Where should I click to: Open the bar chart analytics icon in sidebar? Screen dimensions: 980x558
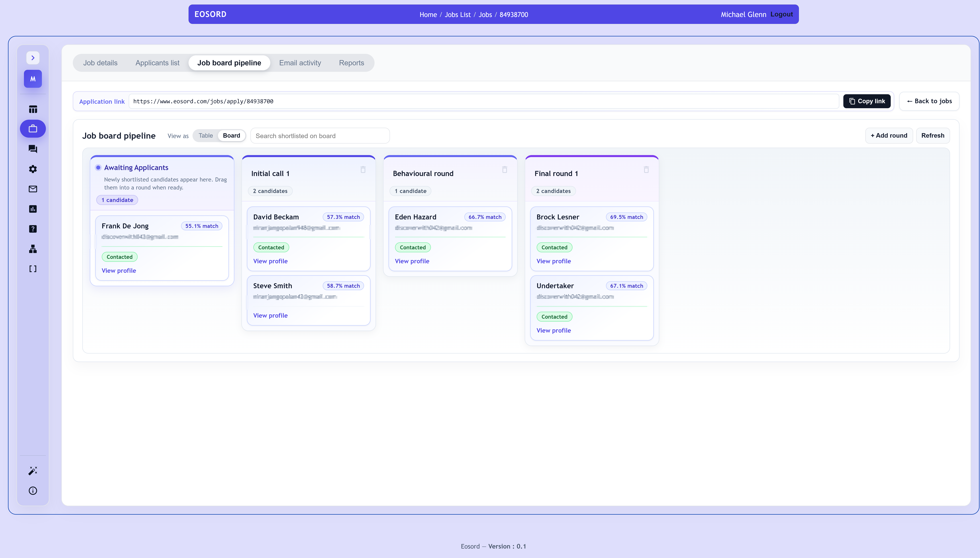[x=33, y=209]
